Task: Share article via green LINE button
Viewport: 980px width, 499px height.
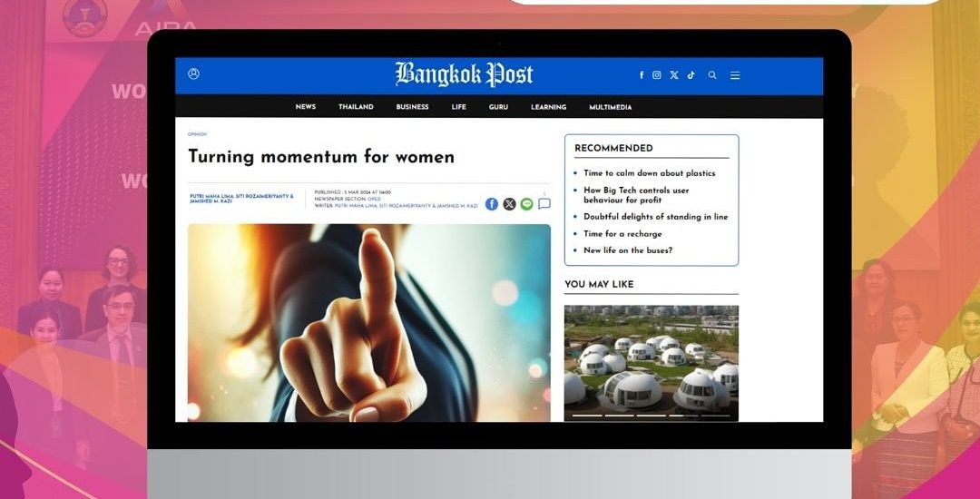Action: pos(527,204)
